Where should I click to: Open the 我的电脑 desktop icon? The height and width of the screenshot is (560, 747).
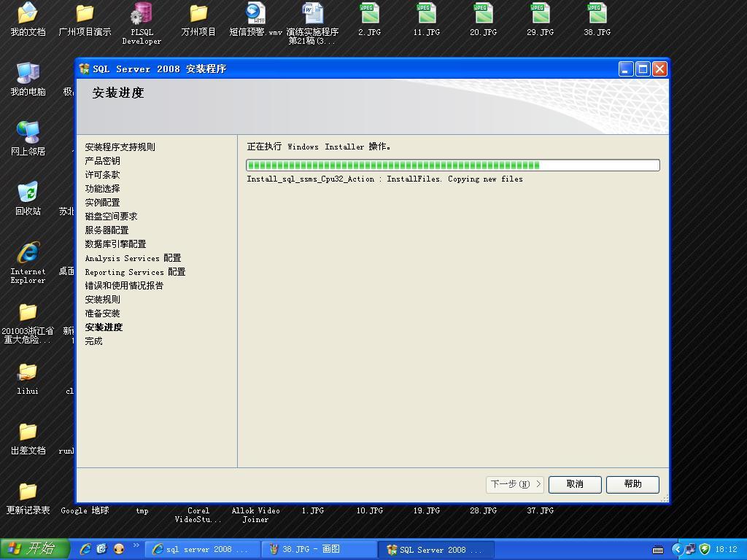click(28, 74)
